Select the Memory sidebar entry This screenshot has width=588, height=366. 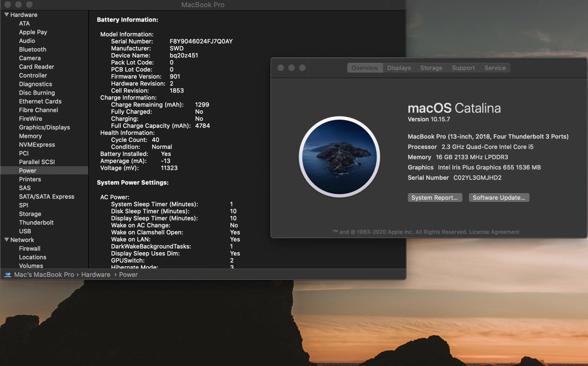(x=30, y=136)
